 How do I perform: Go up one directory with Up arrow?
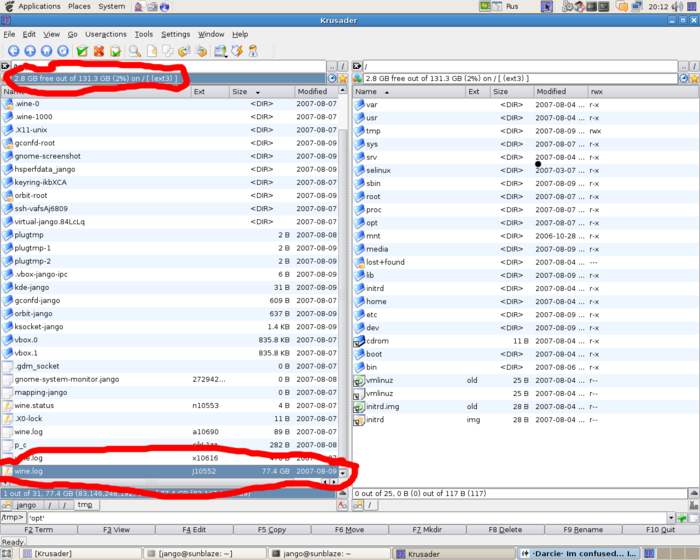(30, 51)
